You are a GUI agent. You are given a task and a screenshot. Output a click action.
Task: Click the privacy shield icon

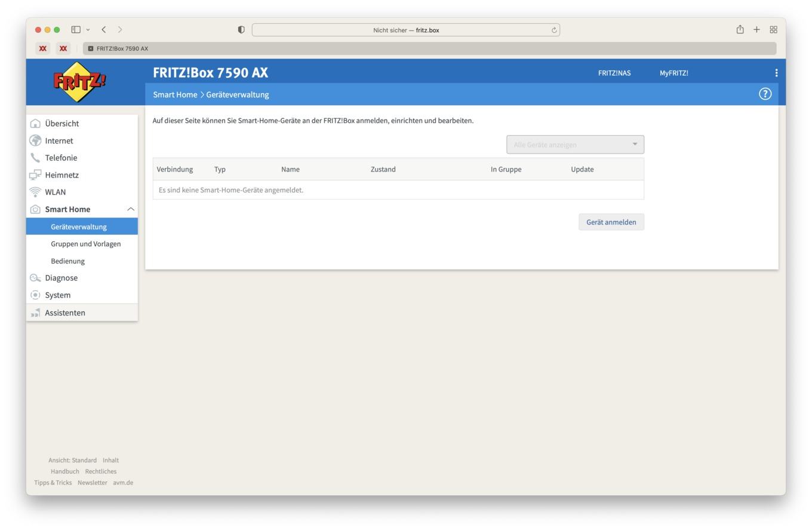[x=241, y=30]
